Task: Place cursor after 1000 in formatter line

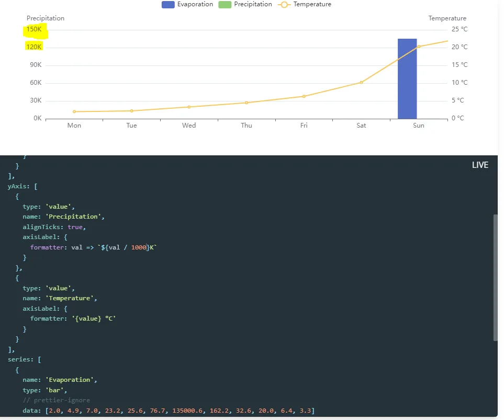Action: [147, 247]
